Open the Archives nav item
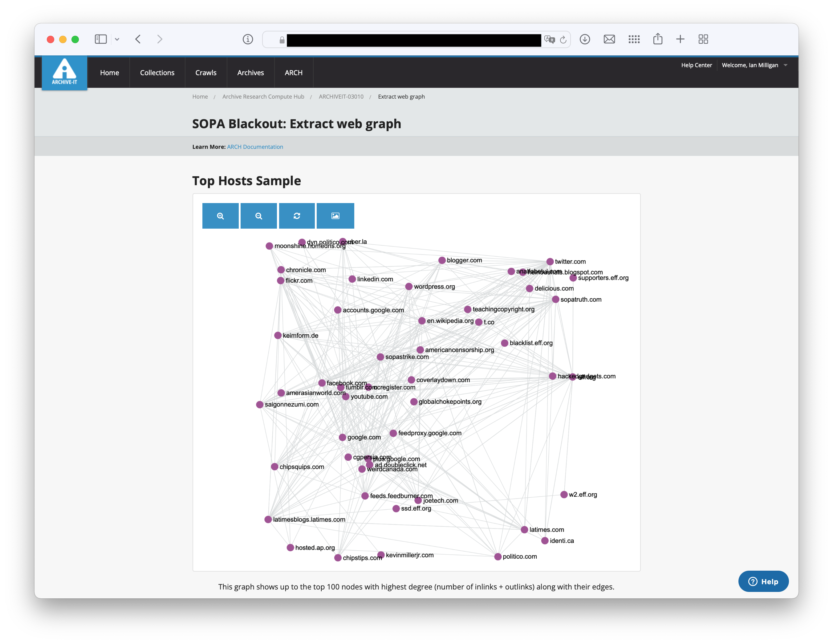Image resolution: width=833 pixels, height=644 pixels. 250,72
